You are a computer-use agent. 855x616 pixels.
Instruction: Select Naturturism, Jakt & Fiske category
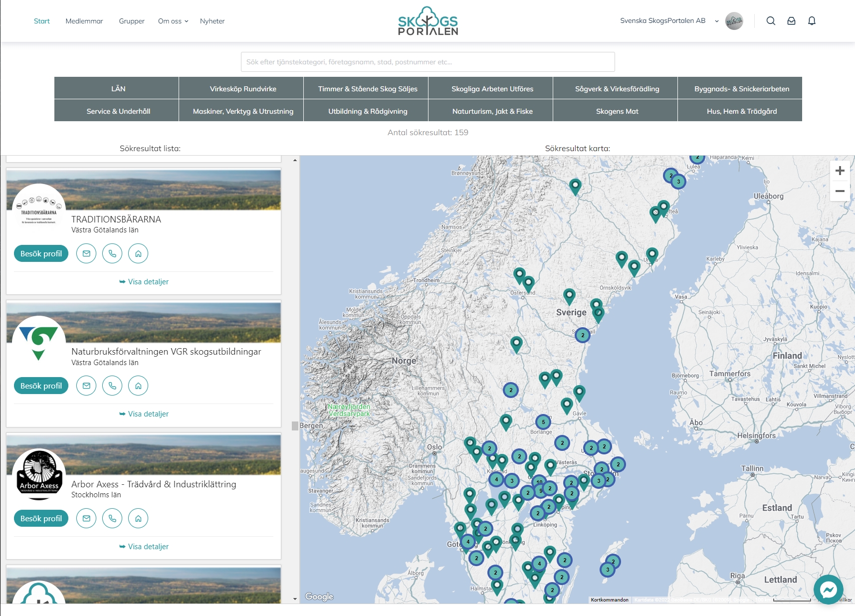point(491,111)
